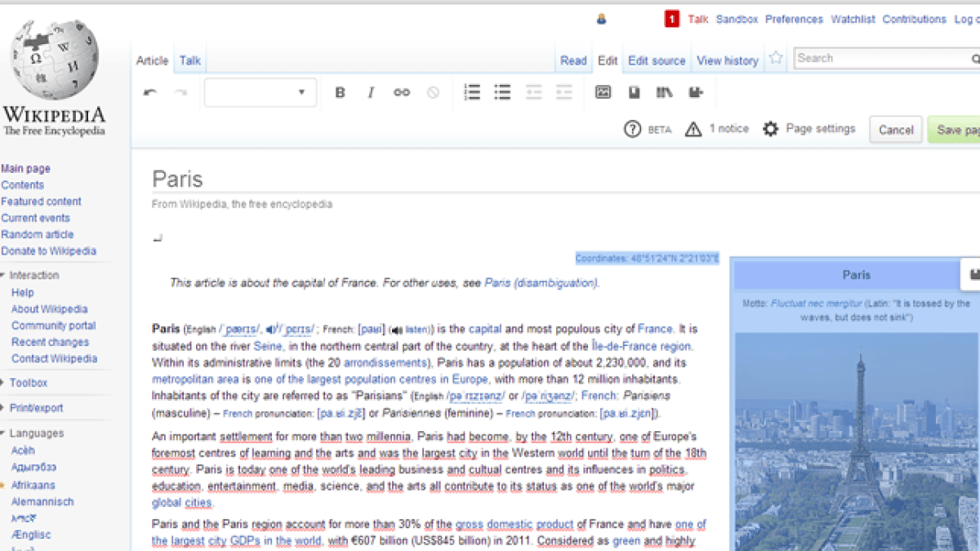Open the View history tab

728,60
